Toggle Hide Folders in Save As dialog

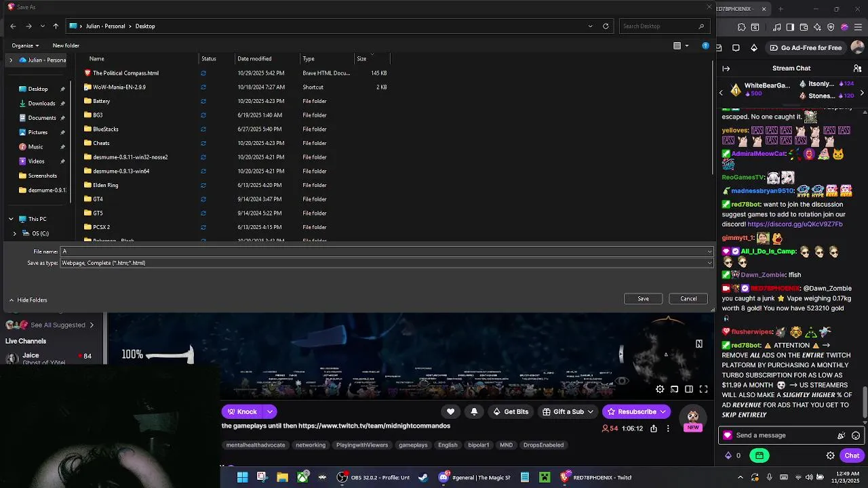pyautogui.click(x=28, y=300)
